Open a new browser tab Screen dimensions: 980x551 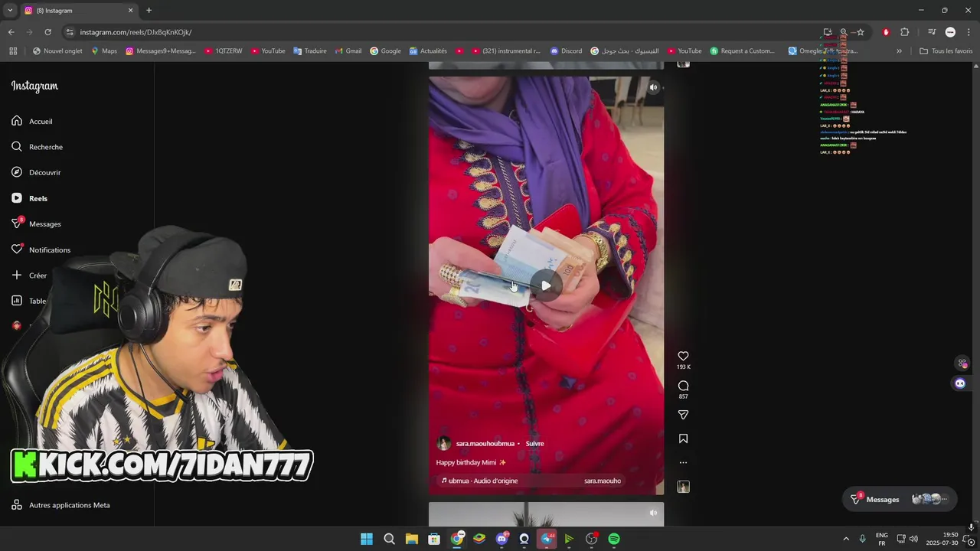click(149, 11)
